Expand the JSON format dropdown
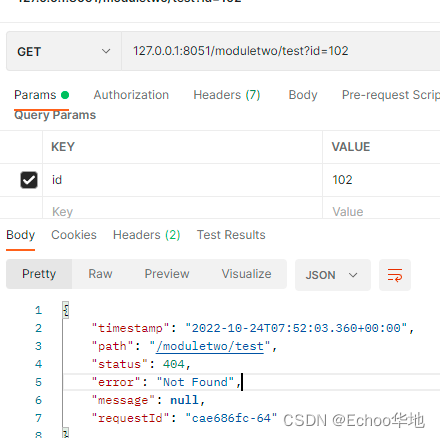The width and height of the screenshot is (440, 438). coord(333,275)
